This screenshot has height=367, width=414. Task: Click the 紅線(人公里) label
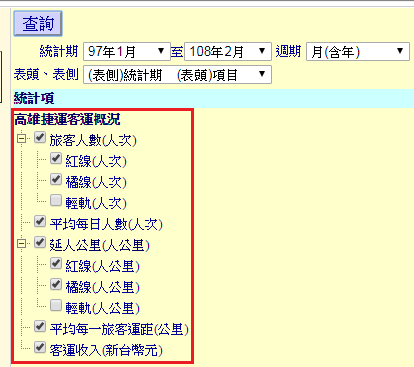[x=102, y=266]
